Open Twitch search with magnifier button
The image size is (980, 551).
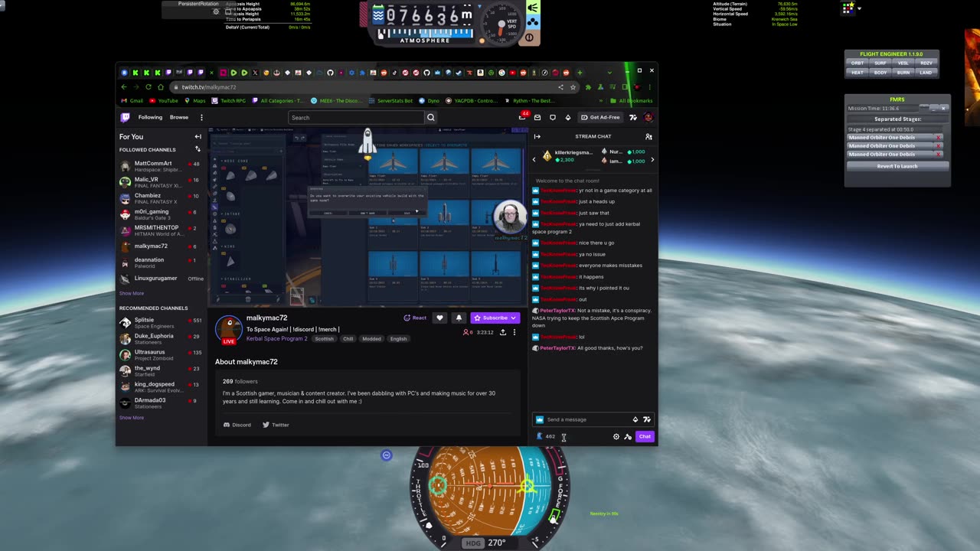(x=430, y=117)
